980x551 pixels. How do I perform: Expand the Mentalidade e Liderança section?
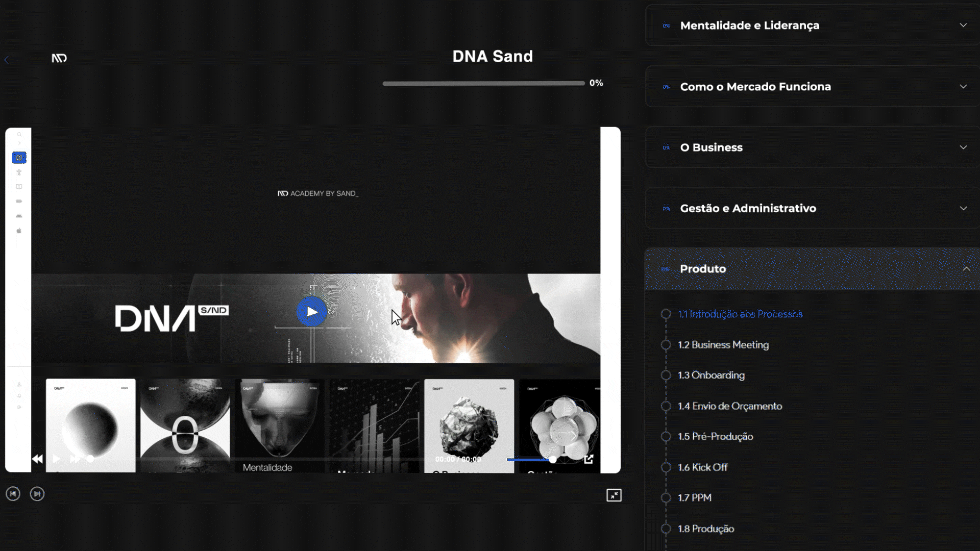pos(813,26)
